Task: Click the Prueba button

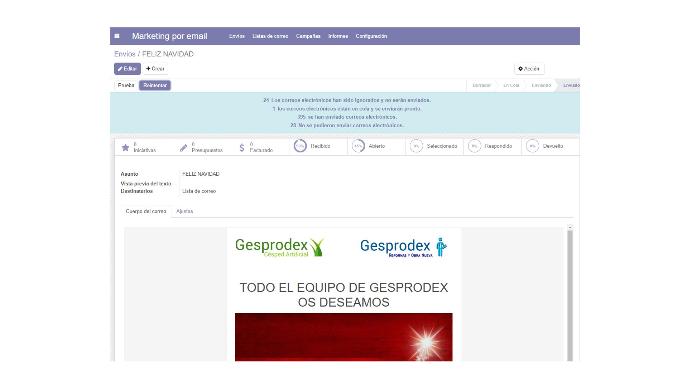Action: (126, 85)
